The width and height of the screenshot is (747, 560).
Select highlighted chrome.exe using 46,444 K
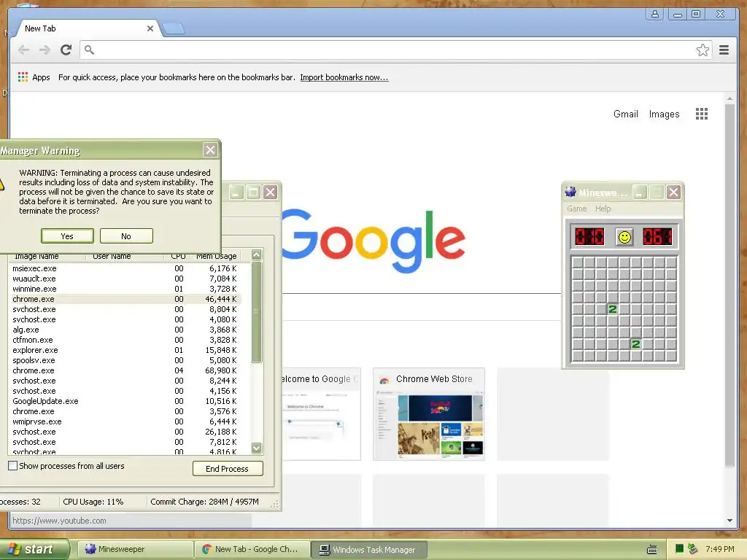[x=126, y=299]
